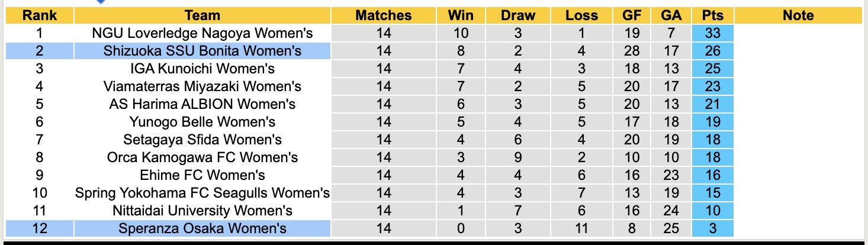Click the Pts column header

[712, 16]
